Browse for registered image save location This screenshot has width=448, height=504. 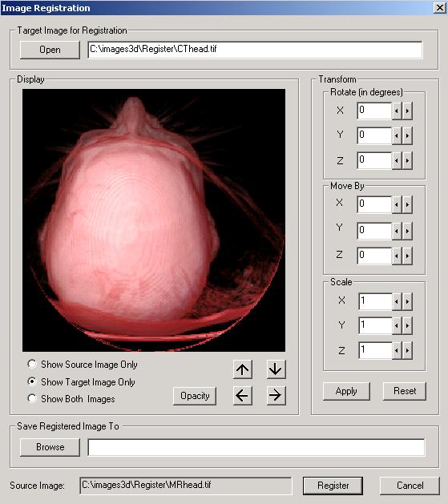(50, 447)
